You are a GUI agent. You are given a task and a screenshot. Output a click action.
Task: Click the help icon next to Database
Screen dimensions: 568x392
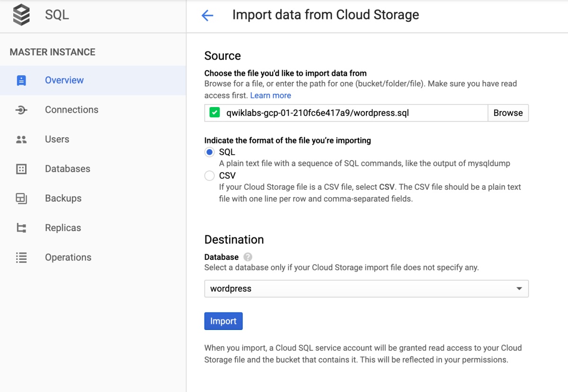coord(247,257)
